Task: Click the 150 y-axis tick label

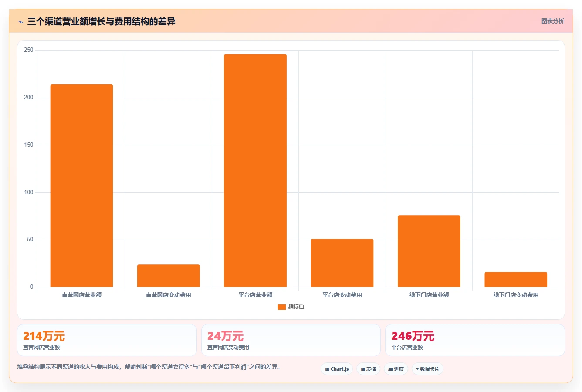Action: click(x=29, y=145)
